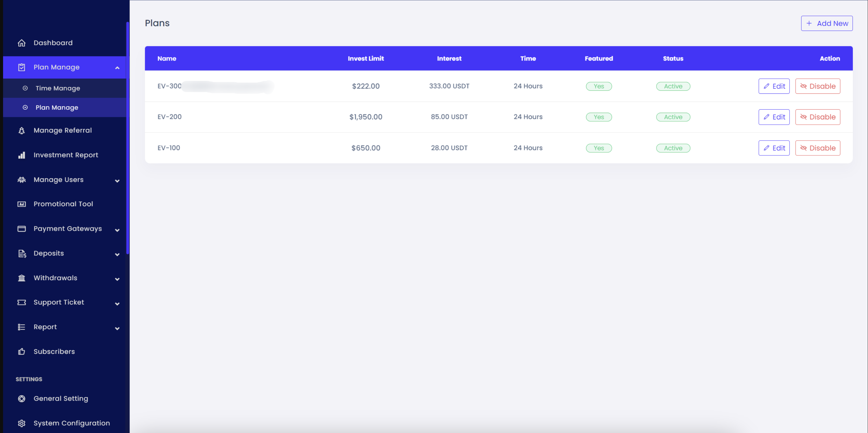Screen dimensions: 868x433
Task: Toggle Featured Yes badge for EV-200
Action: pyautogui.click(x=599, y=117)
